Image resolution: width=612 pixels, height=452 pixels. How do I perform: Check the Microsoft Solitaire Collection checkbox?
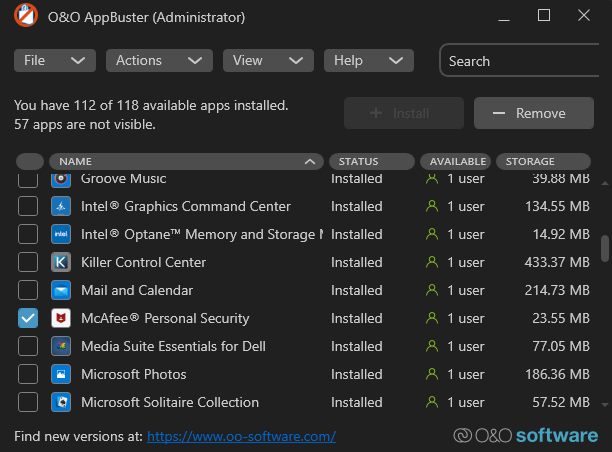coord(28,402)
